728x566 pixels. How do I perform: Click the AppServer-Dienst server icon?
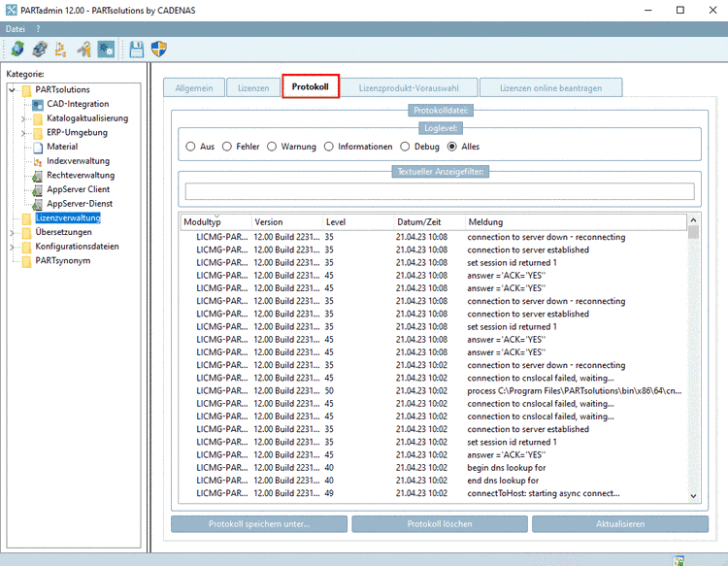37,204
